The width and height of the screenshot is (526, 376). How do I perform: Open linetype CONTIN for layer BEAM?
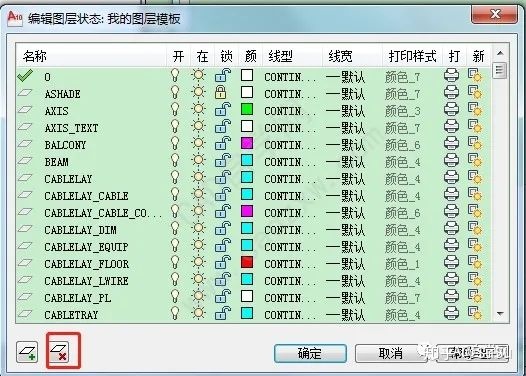pos(290,162)
